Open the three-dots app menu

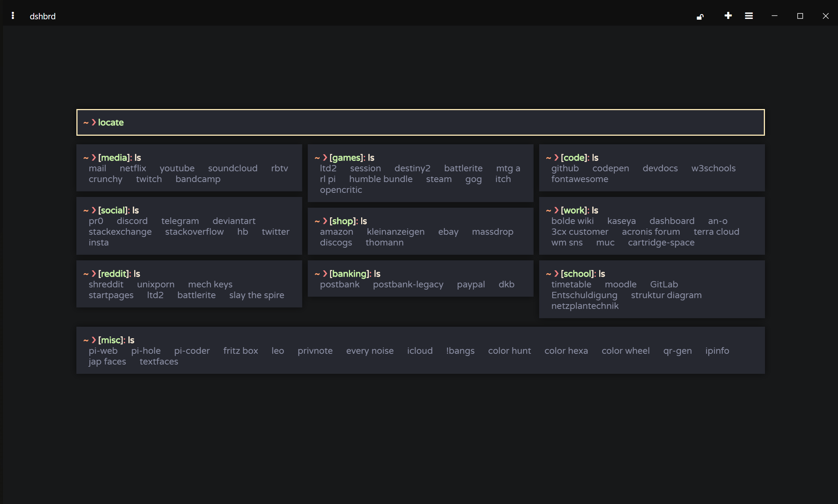click(13, 16)
